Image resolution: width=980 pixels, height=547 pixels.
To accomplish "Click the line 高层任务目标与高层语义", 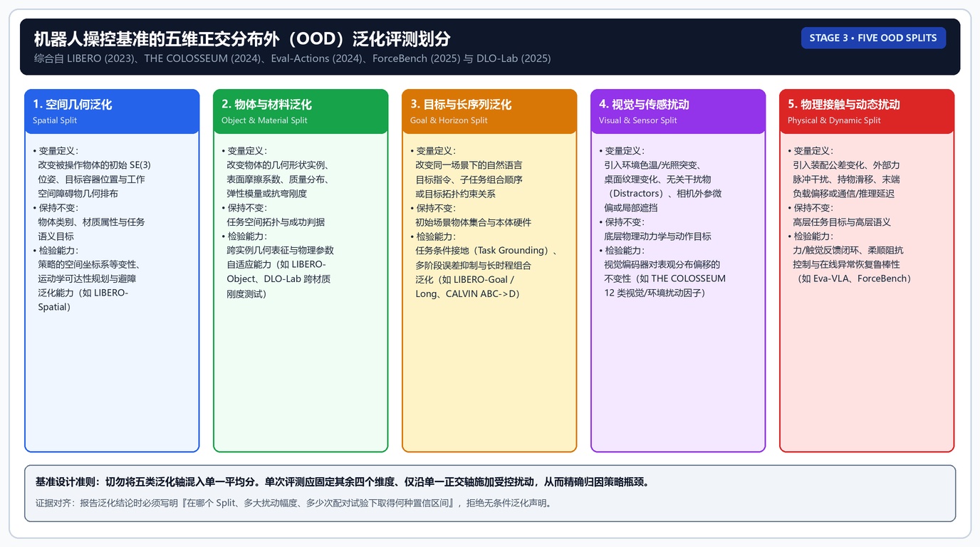I will (842, 222).
